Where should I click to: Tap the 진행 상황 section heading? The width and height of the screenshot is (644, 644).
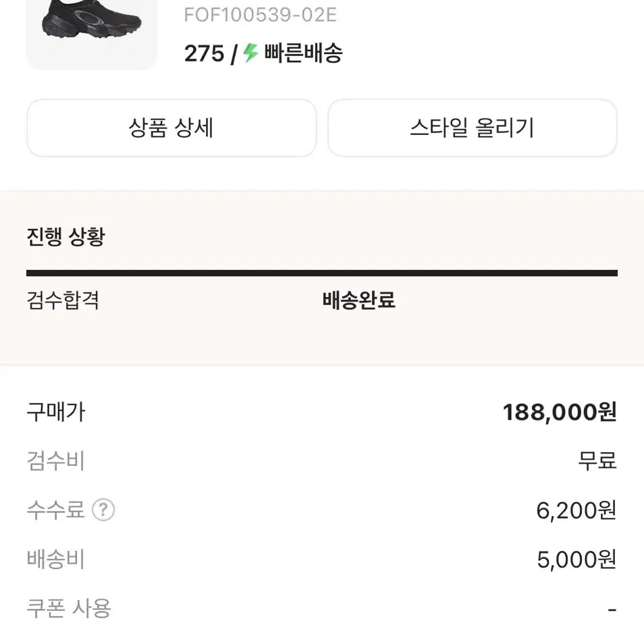click(x=65, y=237)
